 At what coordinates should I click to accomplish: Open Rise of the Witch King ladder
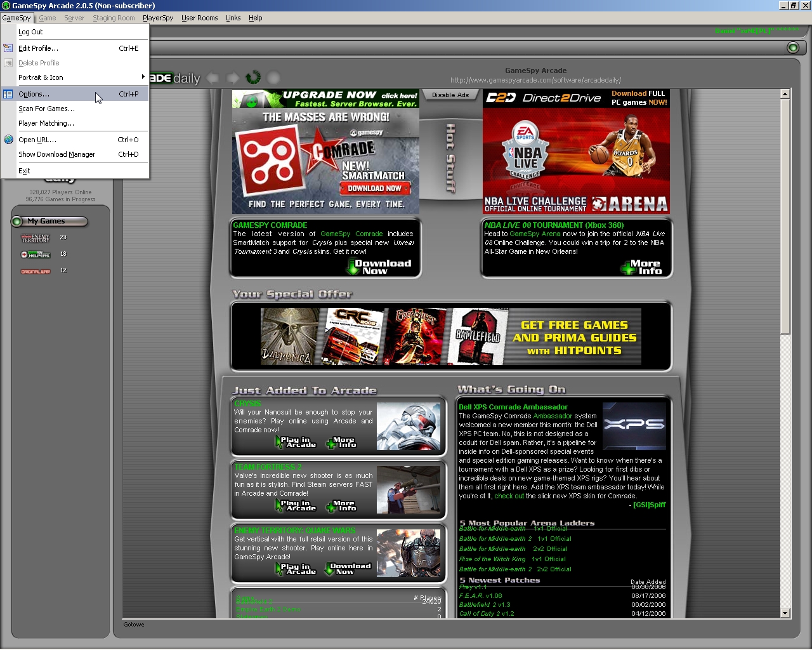[513, 559]
